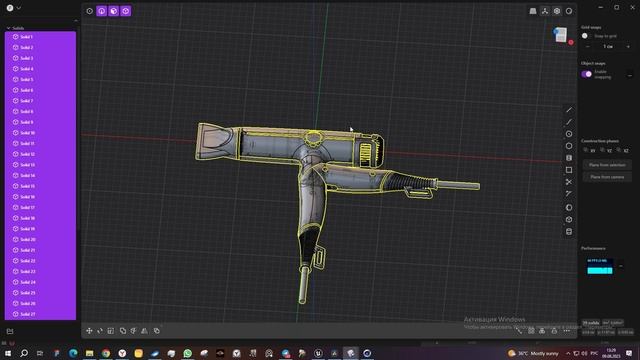Open WhatsApp from the taskbar
The height and width of the screenshot is (360, 640).
coord(187,353)
